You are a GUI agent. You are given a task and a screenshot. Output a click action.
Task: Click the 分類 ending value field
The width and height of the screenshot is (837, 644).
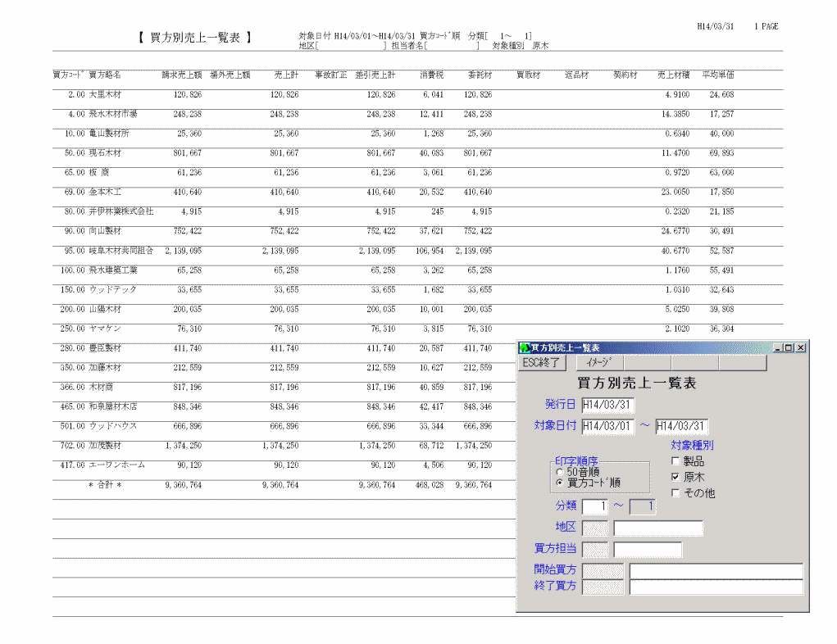click(x=642, y=506)
